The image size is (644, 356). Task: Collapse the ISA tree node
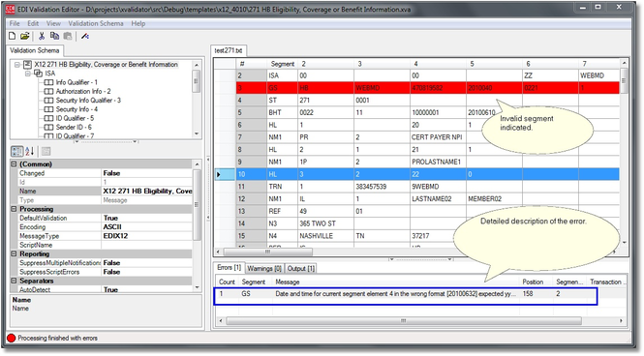click(28, 74)
